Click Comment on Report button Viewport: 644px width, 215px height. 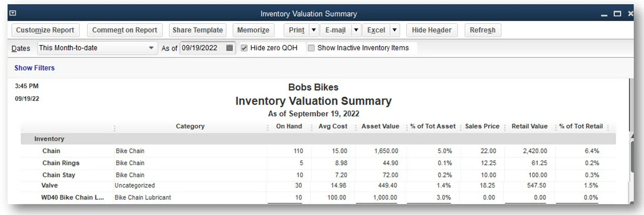click(125, 30)
